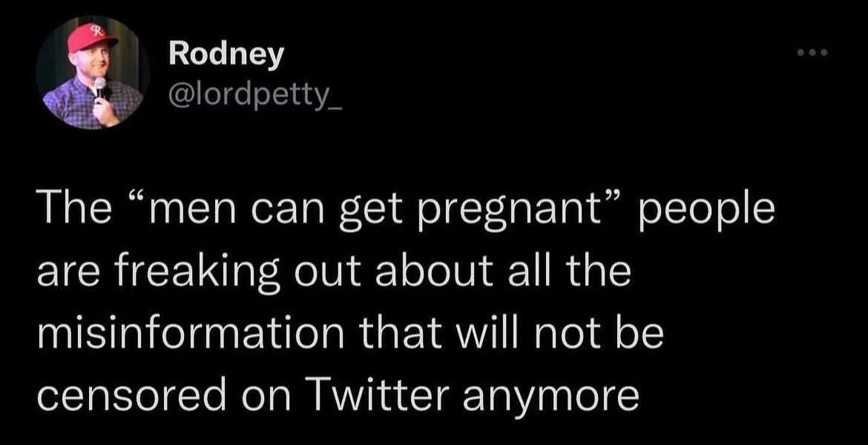Click the display name Rodney
868x445 pixels.
click(226, 56)
